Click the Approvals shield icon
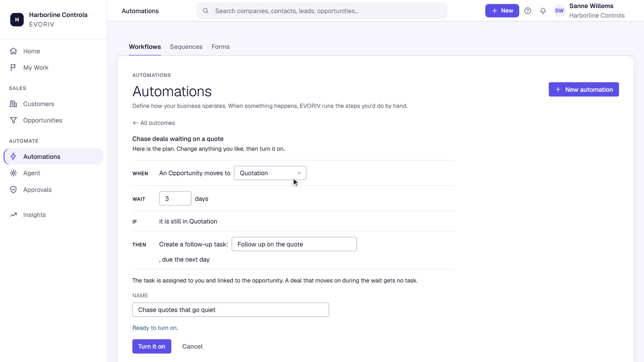644x362 pixels. [13, 189]
